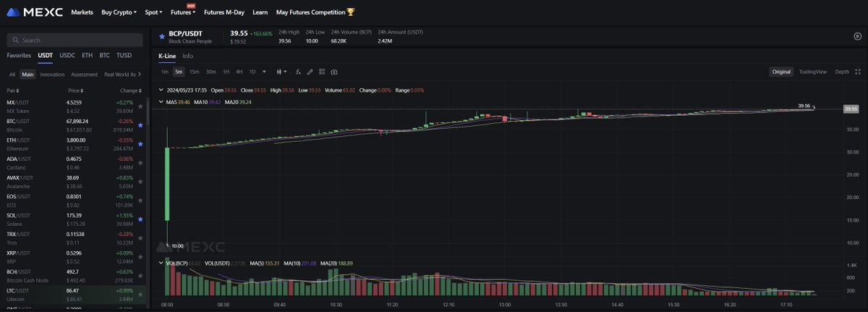The width and height of the screenshot is (868, 312).
Task: Collapse the OHLC data row chevron
Action: [x=161, y=90]
